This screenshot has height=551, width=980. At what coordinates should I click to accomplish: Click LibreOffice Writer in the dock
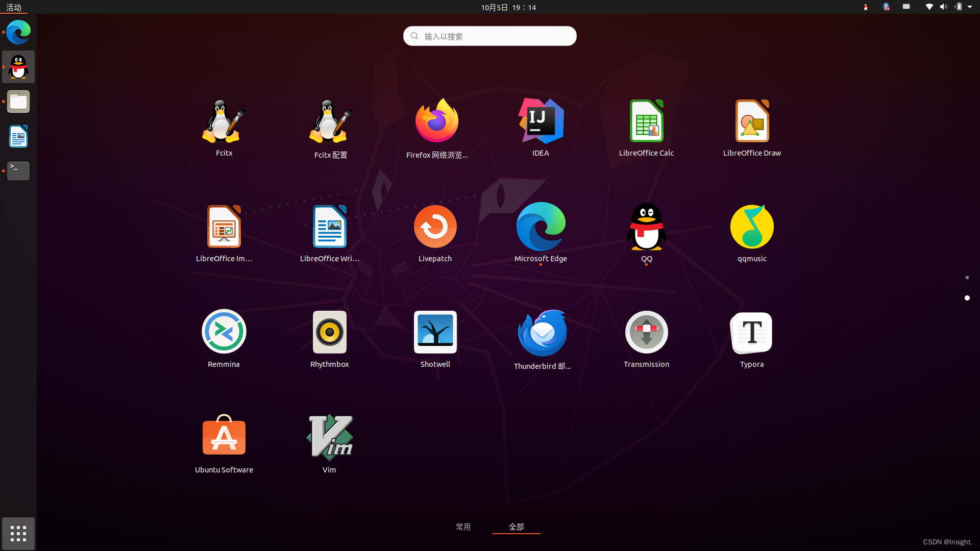(18, 136)
